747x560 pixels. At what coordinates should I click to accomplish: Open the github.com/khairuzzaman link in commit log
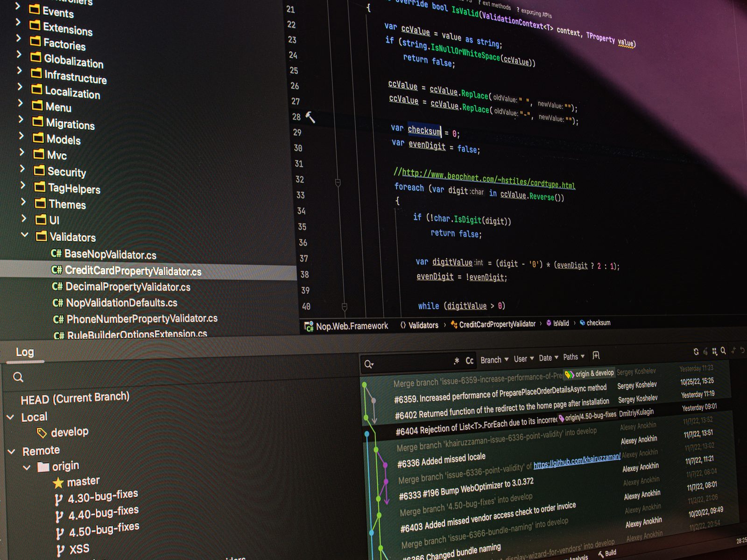(577, 461)
